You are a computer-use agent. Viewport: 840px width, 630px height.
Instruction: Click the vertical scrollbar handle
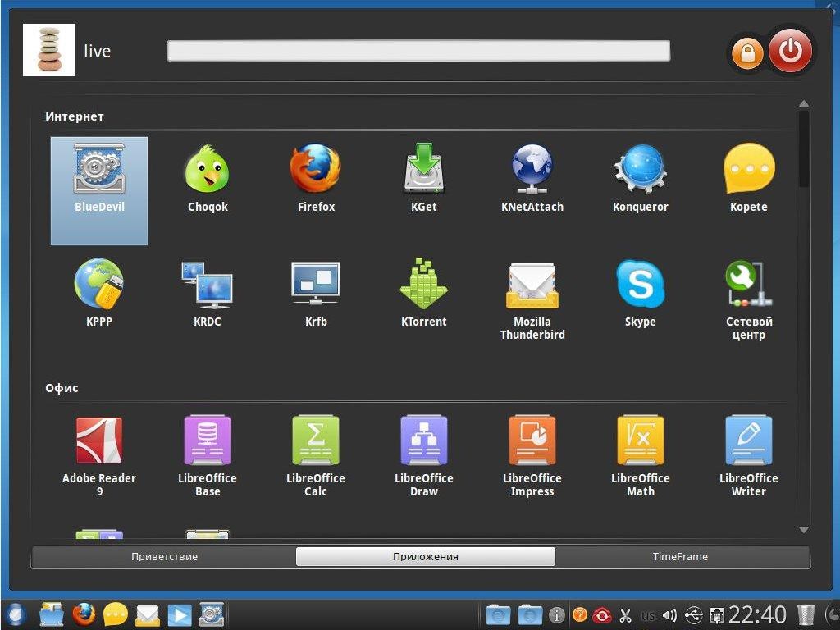pyautogui.click(x=804, y=148)
